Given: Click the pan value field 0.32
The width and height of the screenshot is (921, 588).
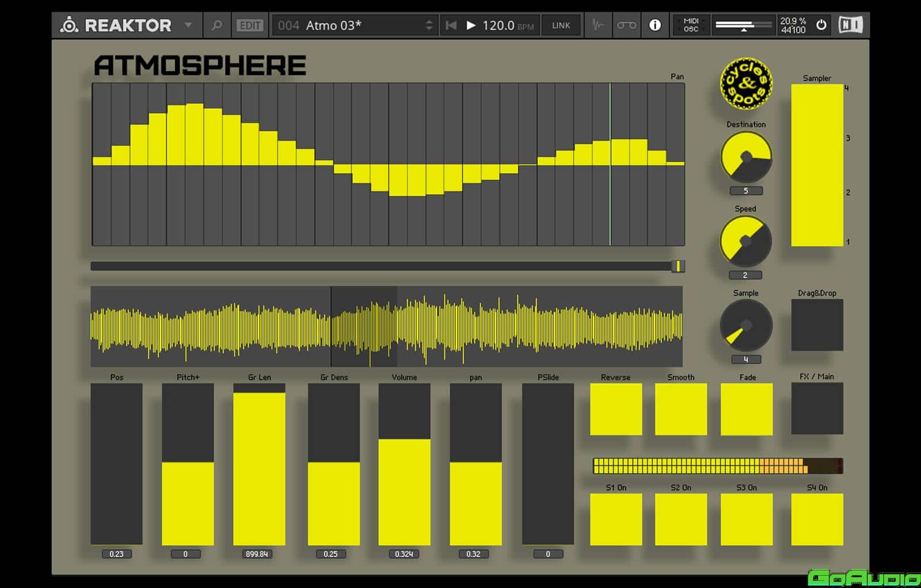Looking at the screenshot, I should coord(473,554).
